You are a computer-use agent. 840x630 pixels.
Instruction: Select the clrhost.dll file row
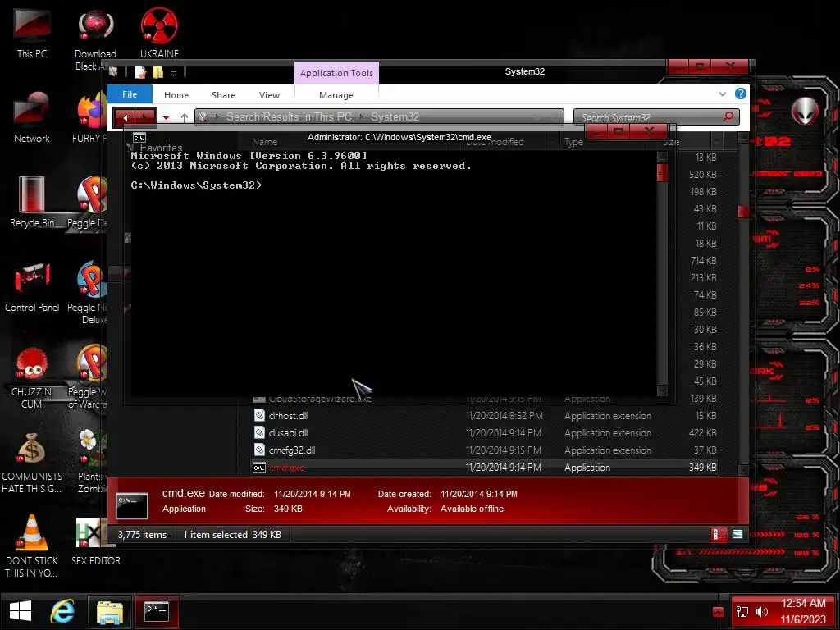(x=484, y=416)
